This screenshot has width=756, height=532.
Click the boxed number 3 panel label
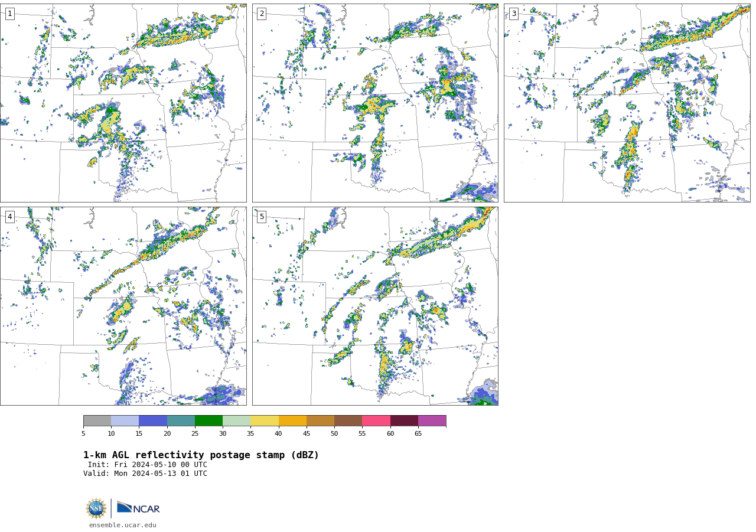click(513, 14)
